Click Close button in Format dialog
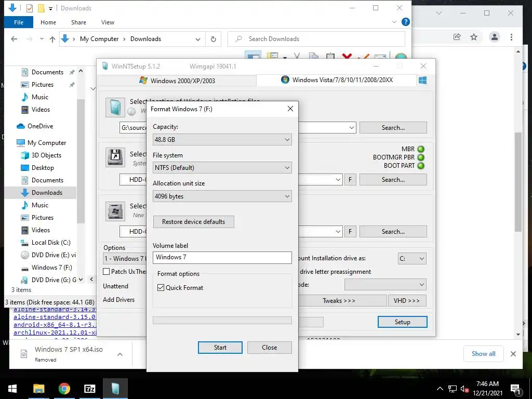This screenshot has height=399, width=532. tap(270, 348)
